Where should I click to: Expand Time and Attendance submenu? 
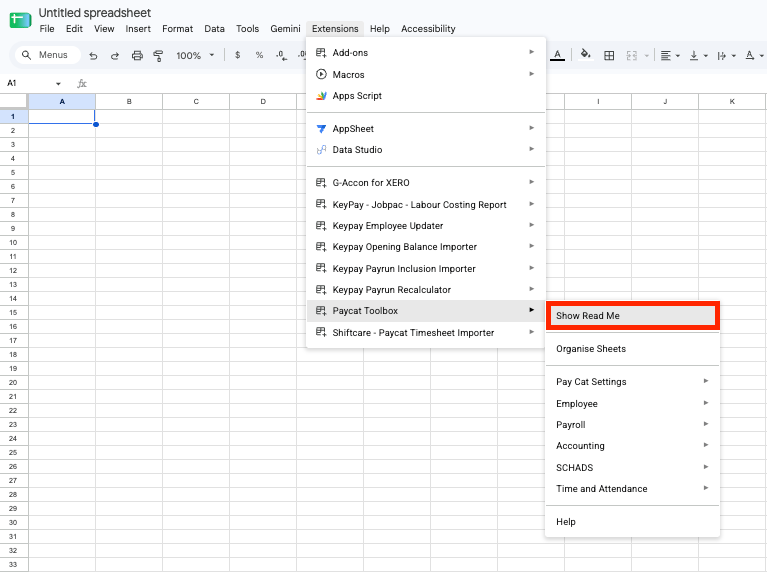click(x=632, y=489)
